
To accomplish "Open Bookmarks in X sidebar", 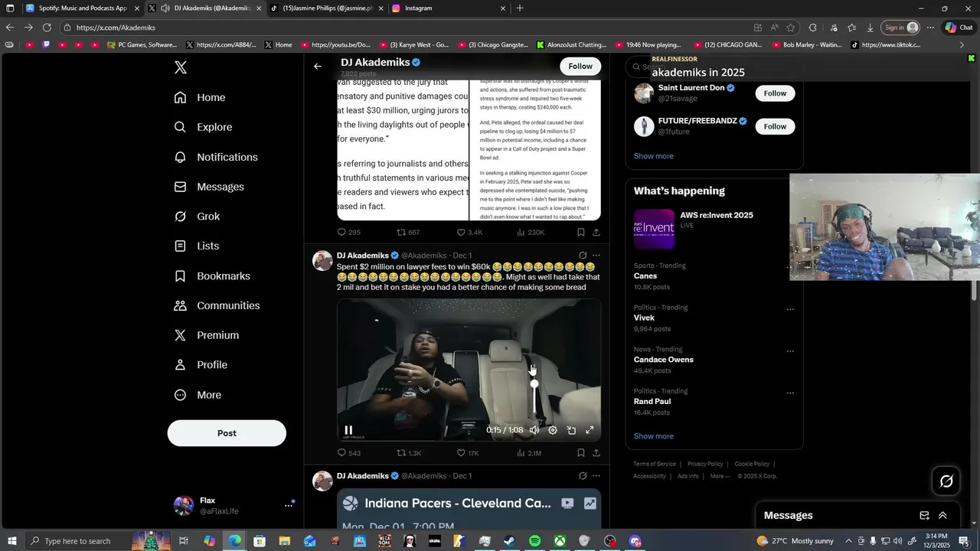I will pyautogui.click(x=212, y=275).
